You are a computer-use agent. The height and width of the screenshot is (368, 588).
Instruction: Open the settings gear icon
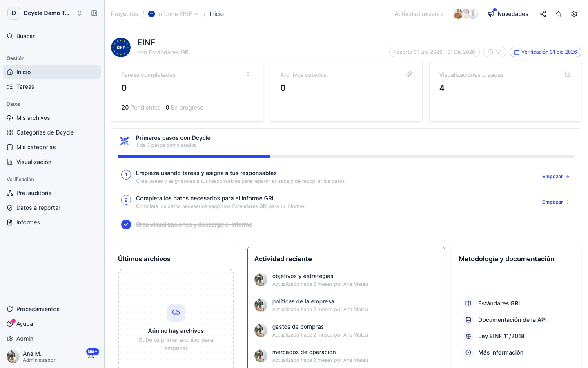574,14
